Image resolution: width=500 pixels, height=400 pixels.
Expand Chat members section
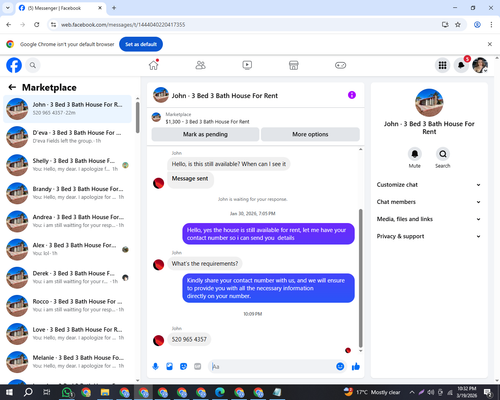429,202
